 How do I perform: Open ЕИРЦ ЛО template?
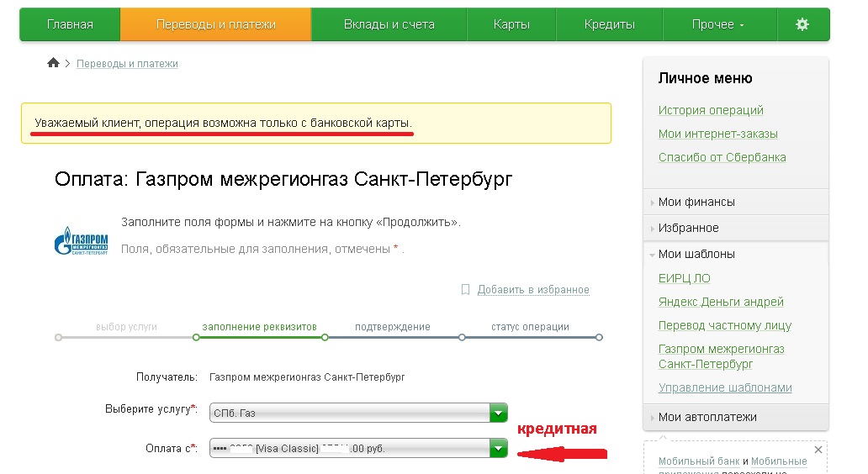pyautogui.click(x=684, y=278)
